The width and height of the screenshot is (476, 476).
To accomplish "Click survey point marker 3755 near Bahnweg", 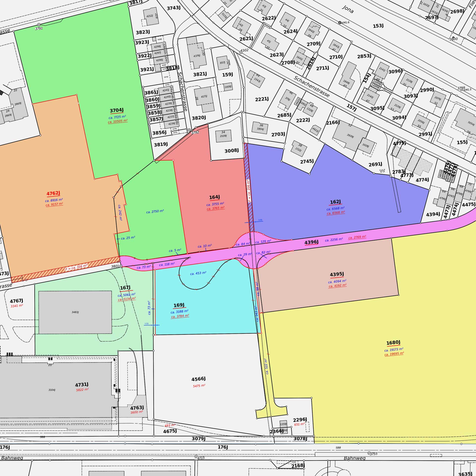I will [x=369, y=453].
